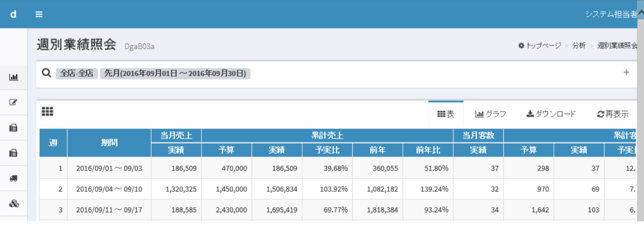
Task: Open the truck delivery sidebar icon
Action: click(14, 178)
